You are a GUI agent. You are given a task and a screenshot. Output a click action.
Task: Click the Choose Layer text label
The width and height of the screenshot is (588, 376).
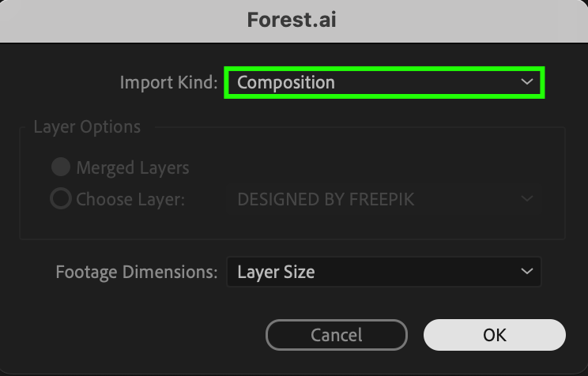pyautogui.click(x=130, y=199)
